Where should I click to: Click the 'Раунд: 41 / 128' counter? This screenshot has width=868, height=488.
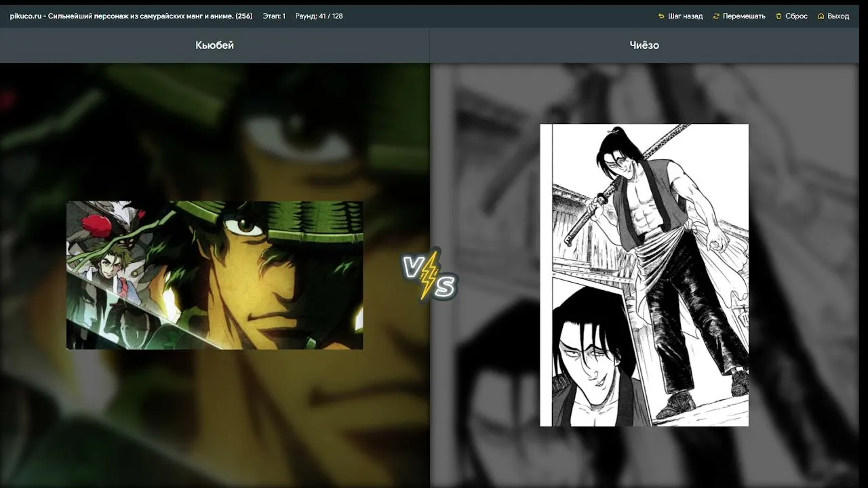[x=319, y=16]
